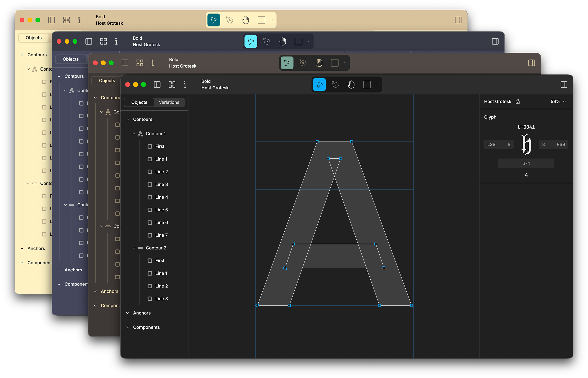
Task: Select the Pen tool in the front window
Action: tap(335, 85)
